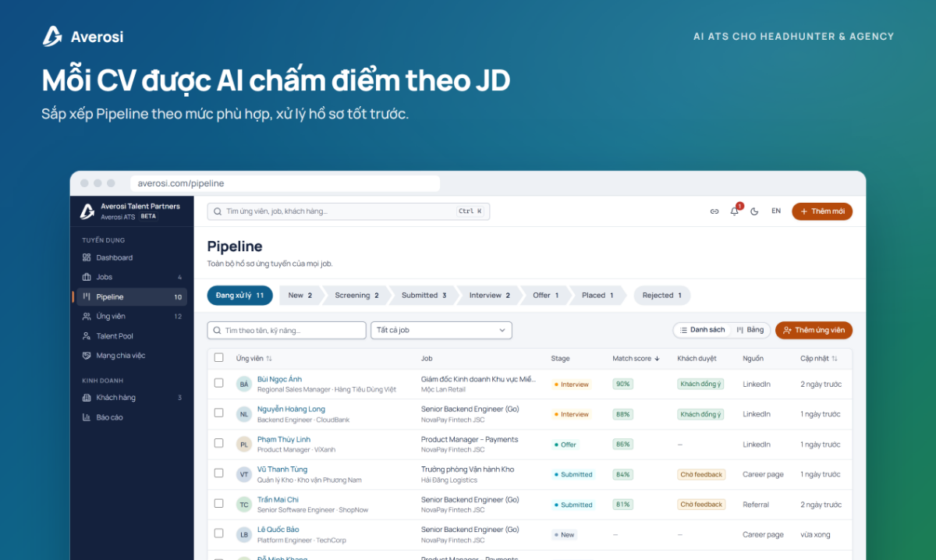The width and height of the screenshot is (936, 560).
Task: Open candidate Trần Mai Chi
Action: click(x=278, y=500)
